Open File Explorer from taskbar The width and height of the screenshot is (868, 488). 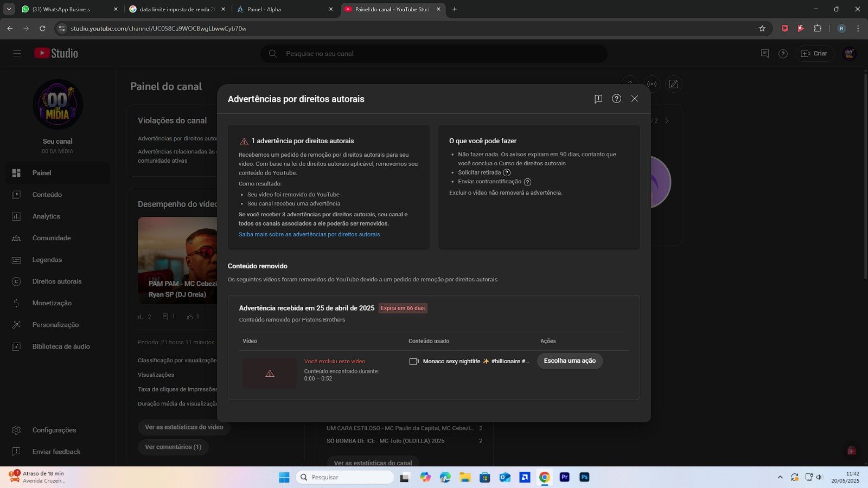pyautogui.click(x=465, y=477)
